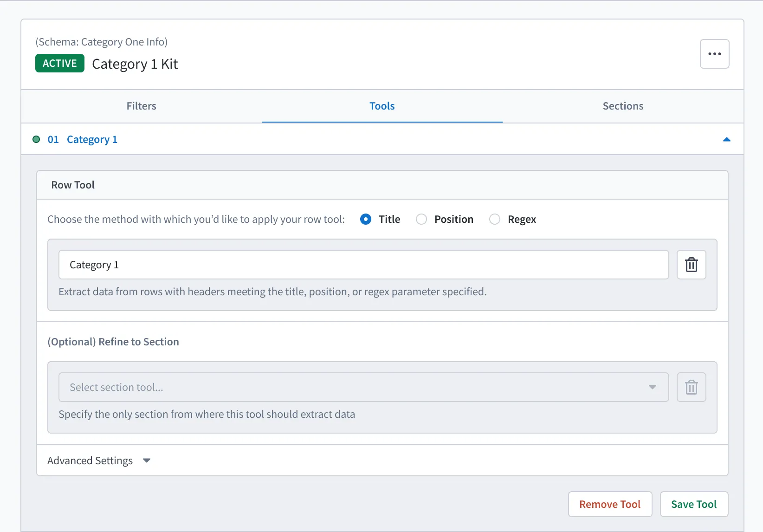Focus the Category 1 title input field
This screenshot has width=763, height=532.
point(363,265)
